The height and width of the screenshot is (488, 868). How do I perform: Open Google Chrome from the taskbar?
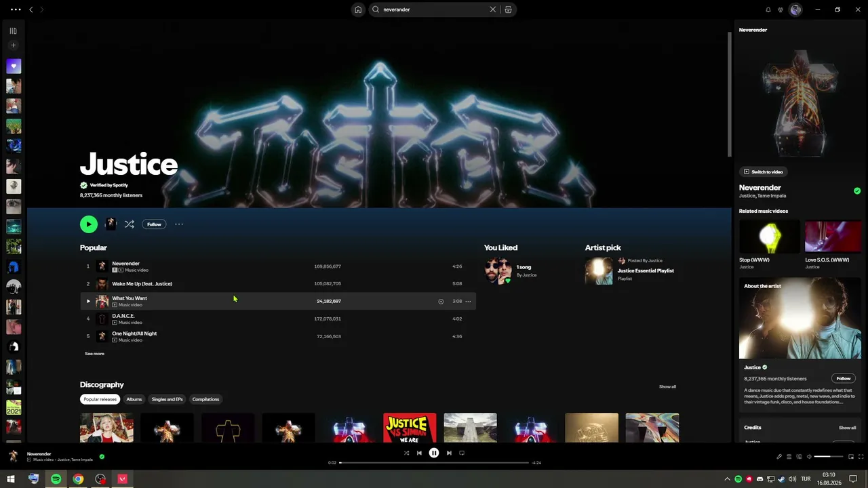coord(78,479)
